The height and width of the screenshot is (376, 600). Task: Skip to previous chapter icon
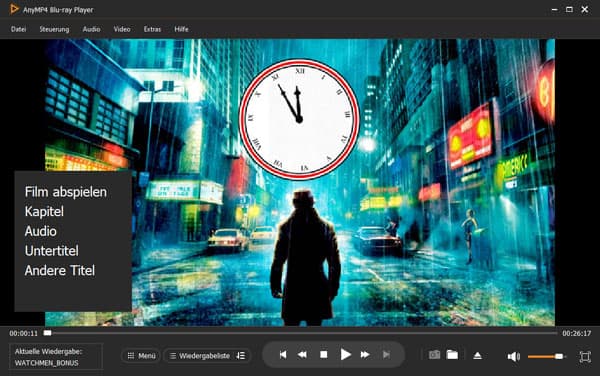pyautogui.click(x=283, y=355)
